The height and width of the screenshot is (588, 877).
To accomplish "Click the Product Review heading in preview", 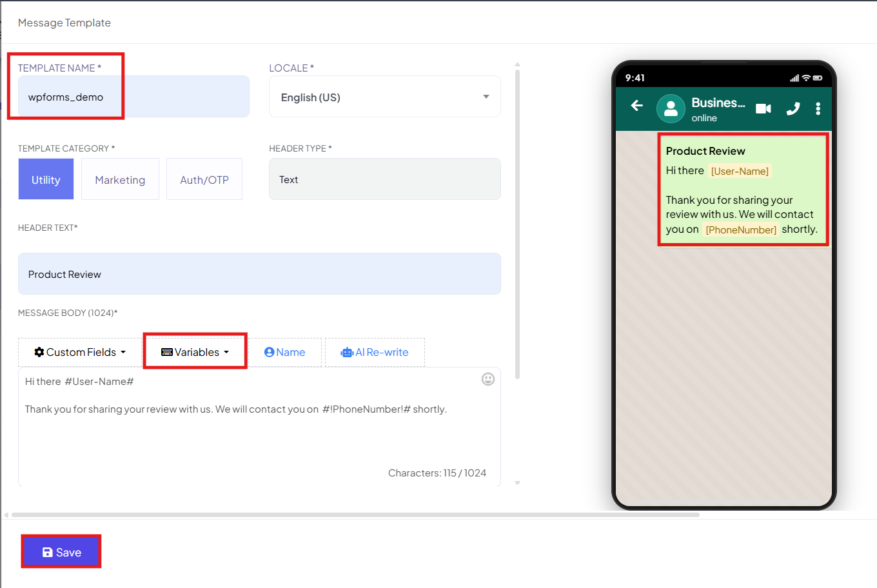I will (x=705, y=151).
